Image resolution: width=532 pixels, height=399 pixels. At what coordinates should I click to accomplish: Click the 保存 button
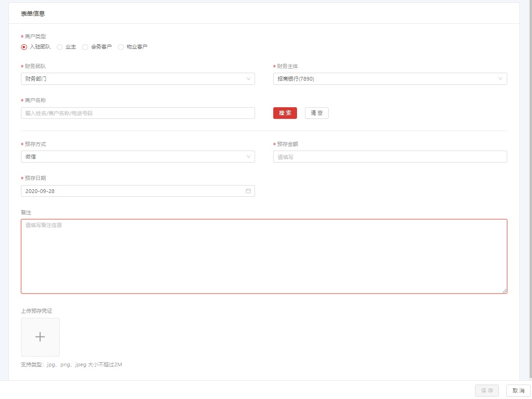(487, 391)
